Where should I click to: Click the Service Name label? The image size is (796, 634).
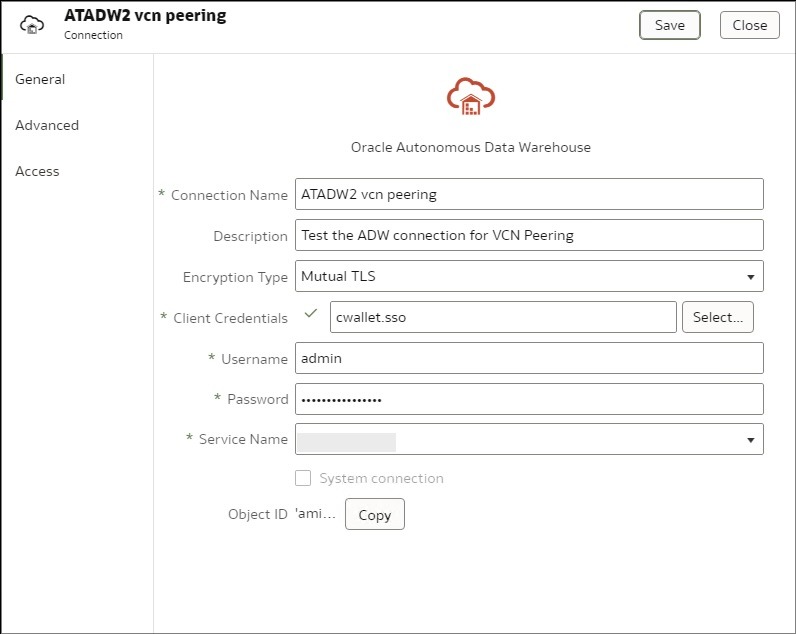(x=243, y=439)
